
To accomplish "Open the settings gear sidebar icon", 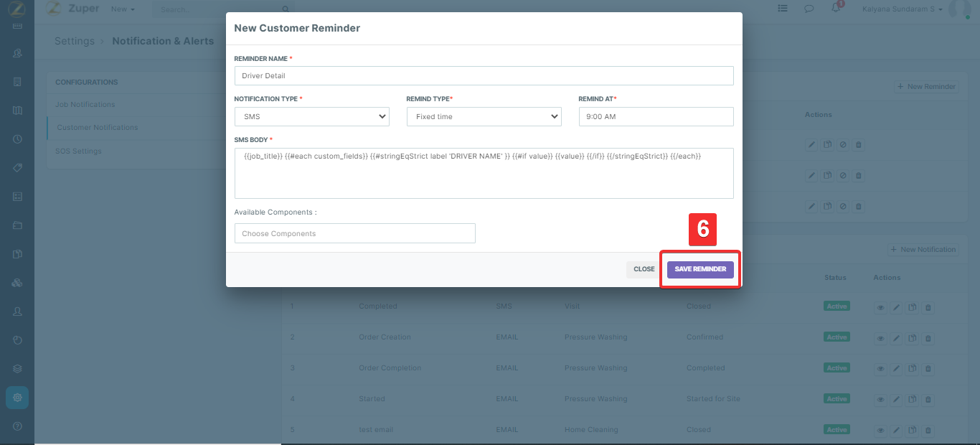I will click(17, 397).
